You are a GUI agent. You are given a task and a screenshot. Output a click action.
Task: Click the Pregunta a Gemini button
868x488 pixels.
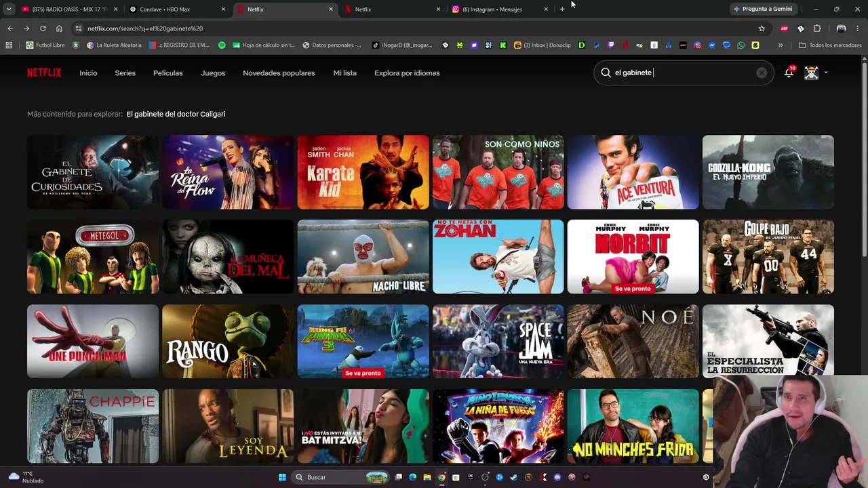point(763,9)
